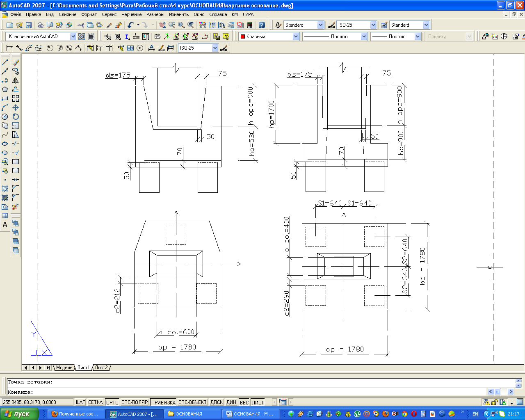The image size is (525, 420).
Task: Open the Формат menu
Action: 89,14
